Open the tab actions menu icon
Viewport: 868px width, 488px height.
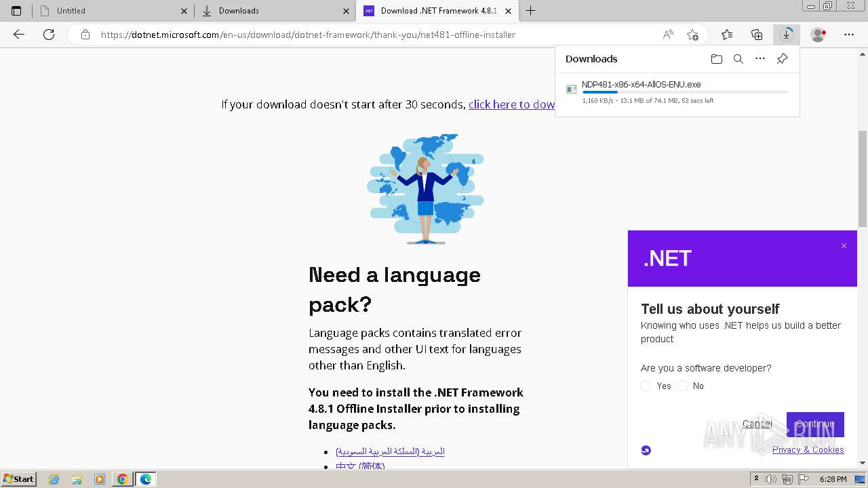coord(16,11)
